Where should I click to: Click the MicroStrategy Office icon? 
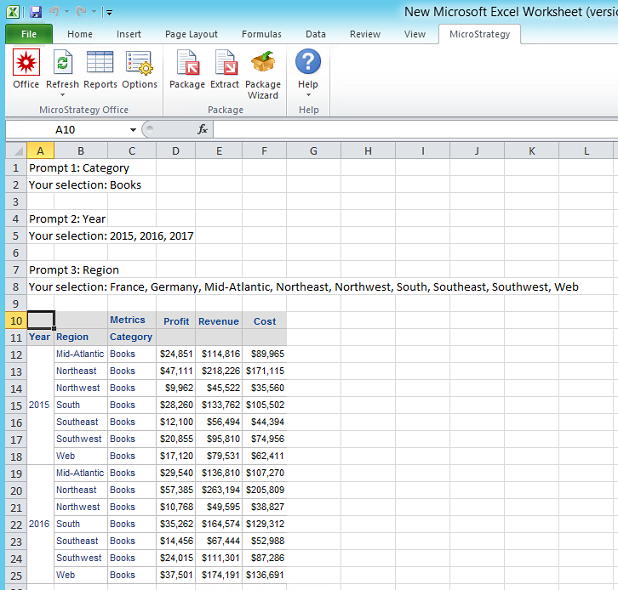point(26,62)
